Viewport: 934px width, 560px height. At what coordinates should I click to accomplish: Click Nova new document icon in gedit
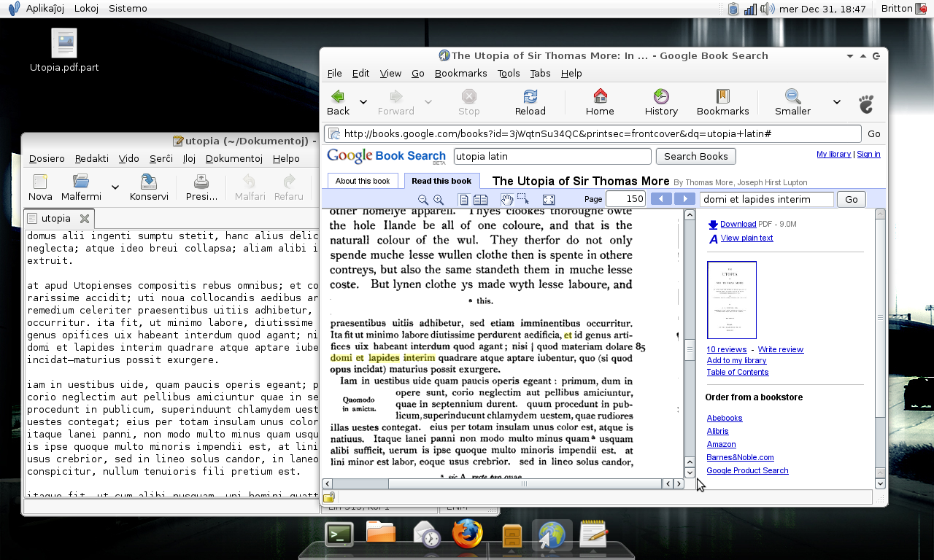tap(40, 182)
